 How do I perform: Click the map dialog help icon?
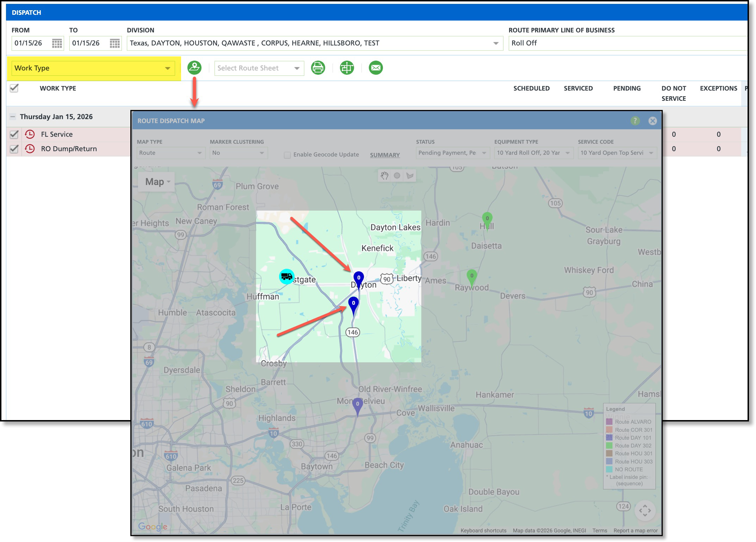(635, 121)
